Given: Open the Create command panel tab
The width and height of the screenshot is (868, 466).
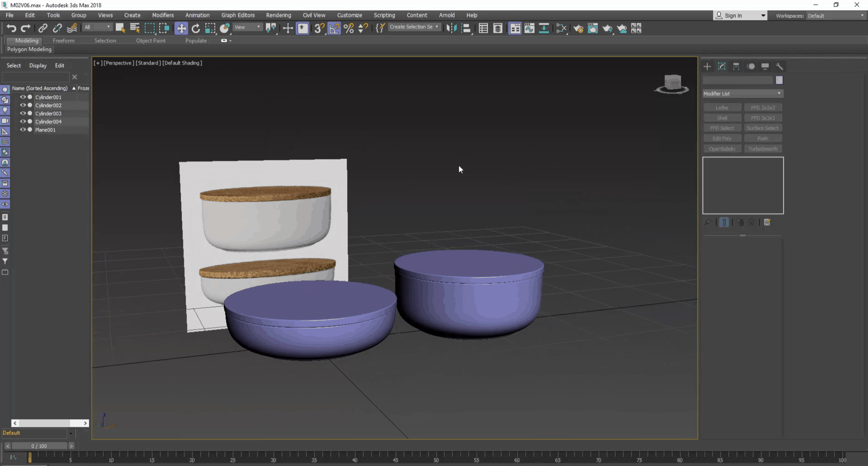Looking at the screenshot, I should click(707, 67).
